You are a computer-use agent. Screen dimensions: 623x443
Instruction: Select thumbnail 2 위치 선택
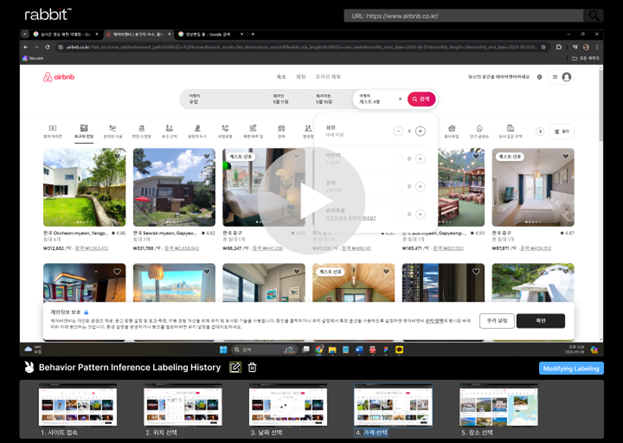point(183,409)
